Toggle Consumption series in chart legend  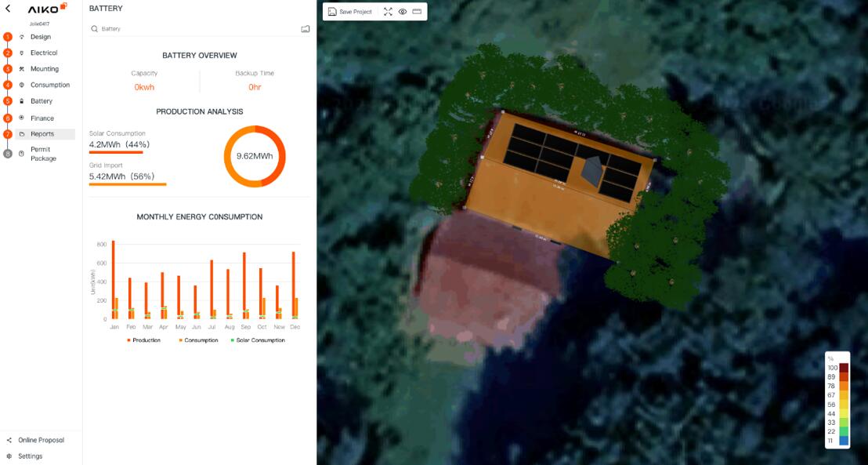click(201, 340)
